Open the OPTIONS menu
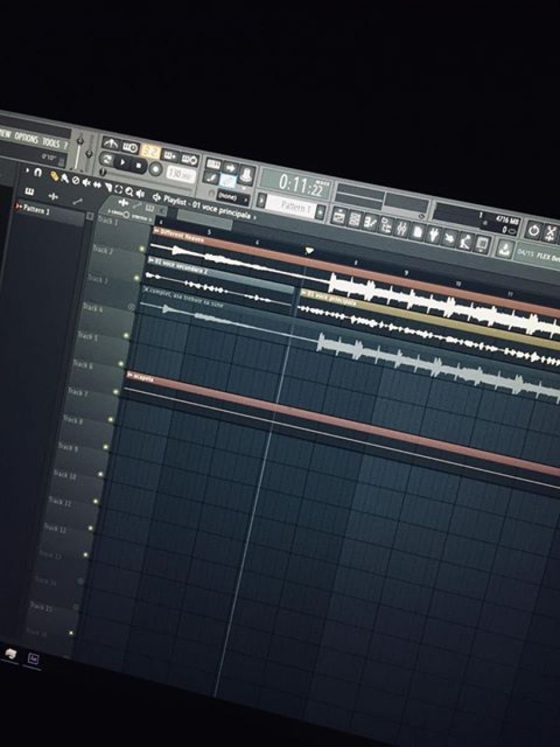560x747 pixels. [26, 138]
